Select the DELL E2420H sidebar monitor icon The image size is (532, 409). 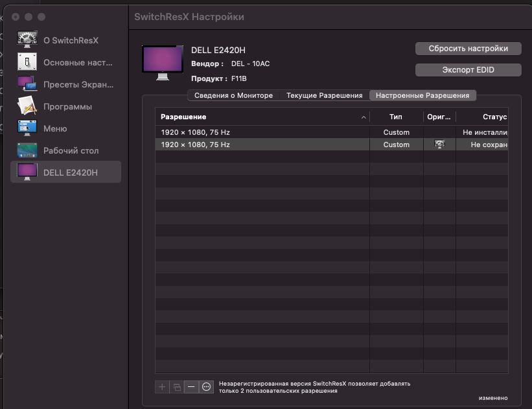click(27, 172)
